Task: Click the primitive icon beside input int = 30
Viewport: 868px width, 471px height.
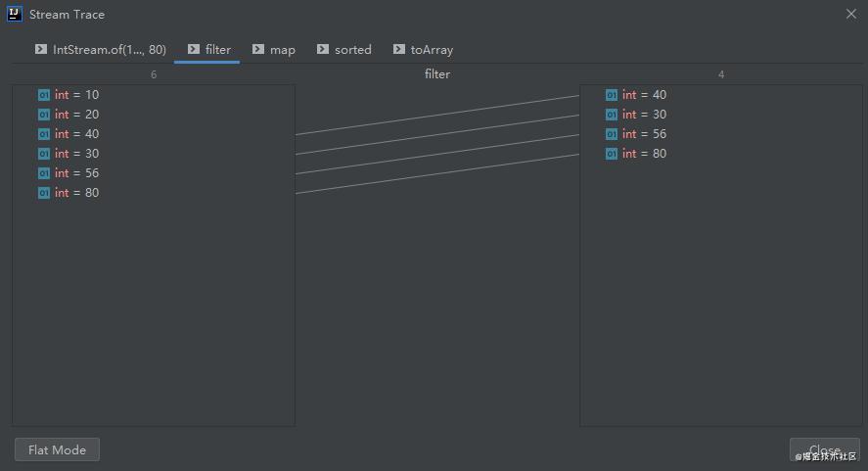Action: click(44, 154)
